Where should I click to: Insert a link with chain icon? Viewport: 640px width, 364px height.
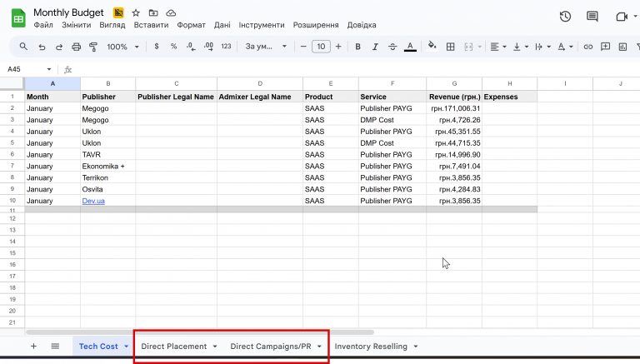pyautogui.click(x=587, y=47)
